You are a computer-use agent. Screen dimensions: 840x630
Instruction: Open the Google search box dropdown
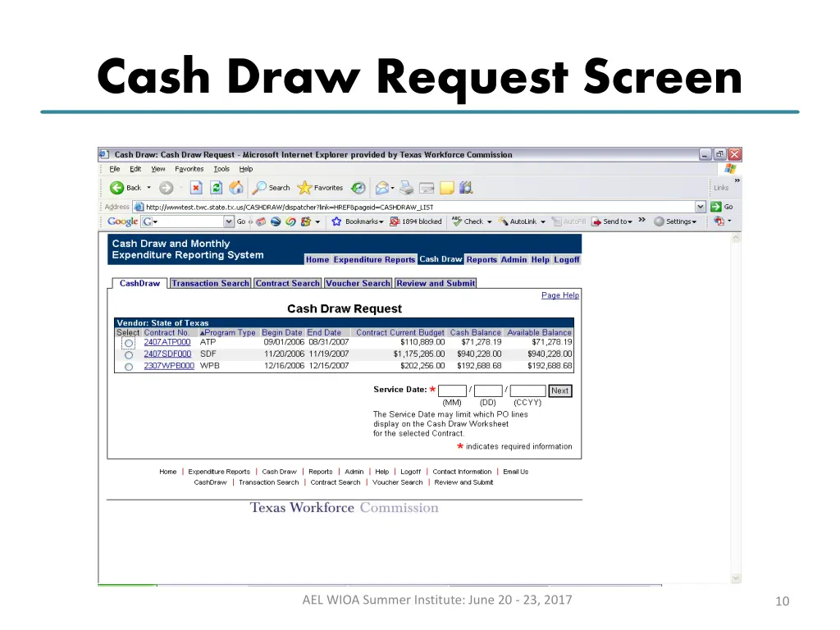(229, 221)
